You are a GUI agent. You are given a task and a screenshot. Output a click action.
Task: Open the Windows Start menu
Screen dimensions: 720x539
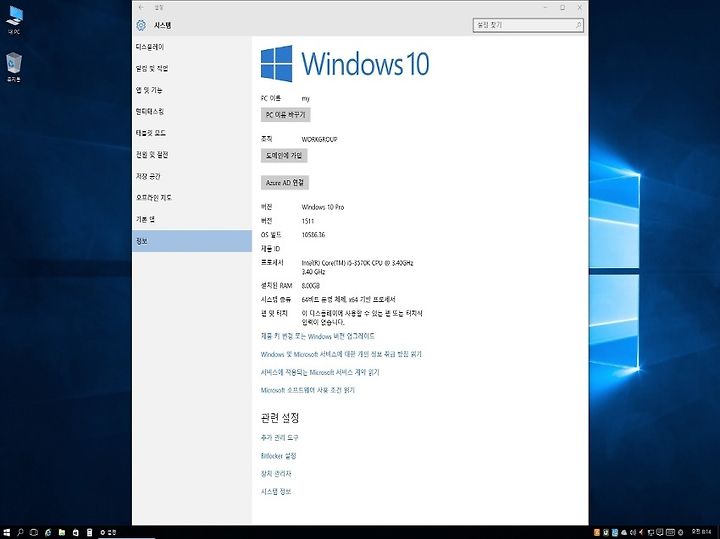(x=6, y=533)
